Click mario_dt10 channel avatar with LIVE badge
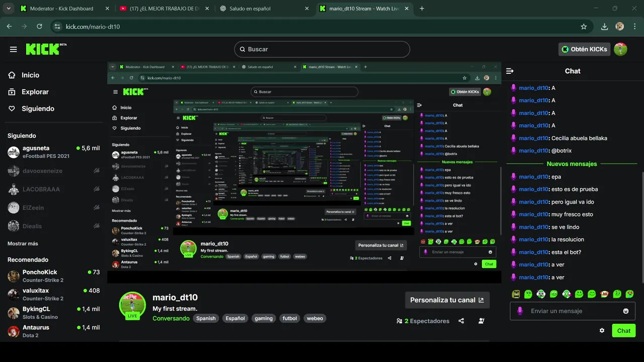The height and width of the screenshot is (362, 644). pos(132,305)
